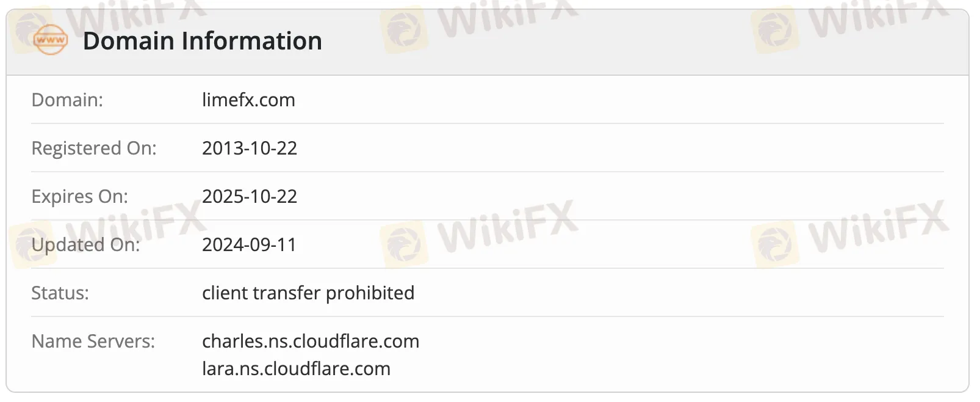Select the expiry date 2025-10-22
The width and height of the screenshot is (980, 402).
(x=250, y=196)
